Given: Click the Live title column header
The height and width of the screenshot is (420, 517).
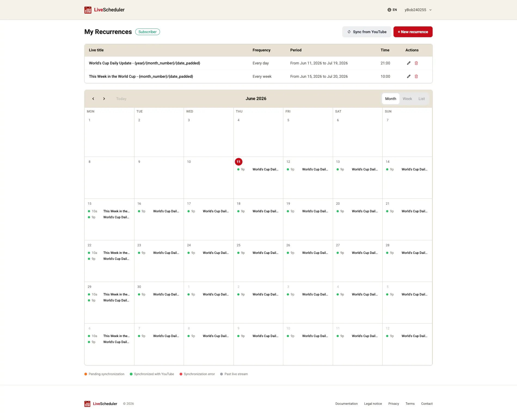Looking at the screenshot, I should click(96, 50).
